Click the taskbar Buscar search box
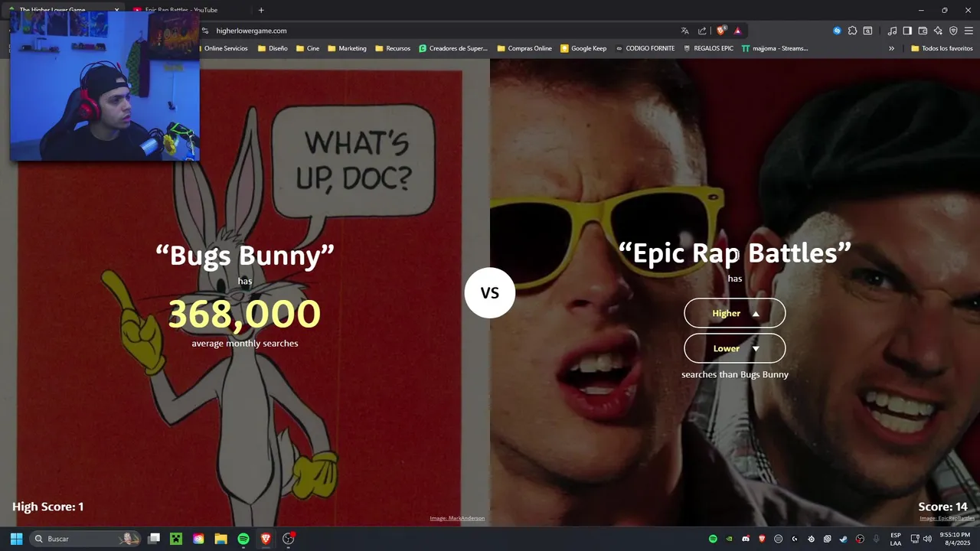The width and height of the screenshot is (980, 551). pos(85,539)
